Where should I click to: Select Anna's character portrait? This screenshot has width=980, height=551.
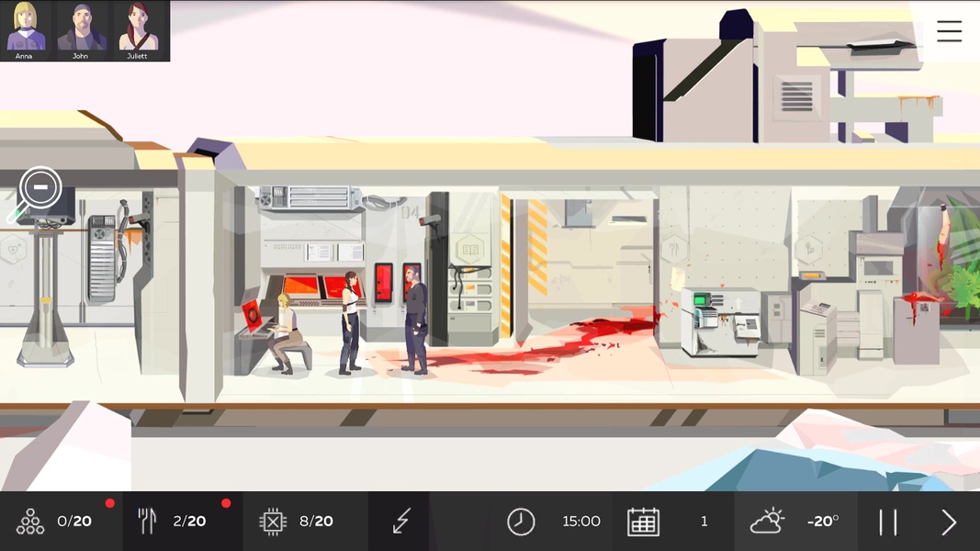coord(26,30)
